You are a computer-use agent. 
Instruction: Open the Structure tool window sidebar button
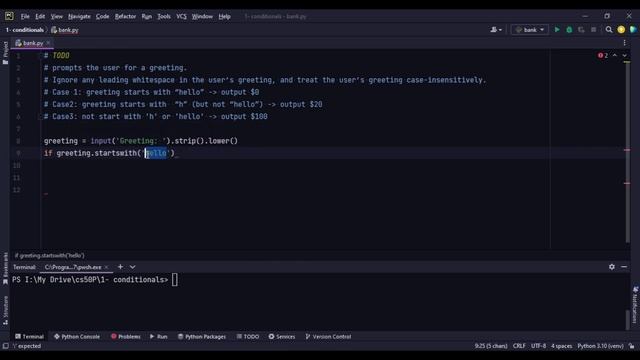[5, 310]
